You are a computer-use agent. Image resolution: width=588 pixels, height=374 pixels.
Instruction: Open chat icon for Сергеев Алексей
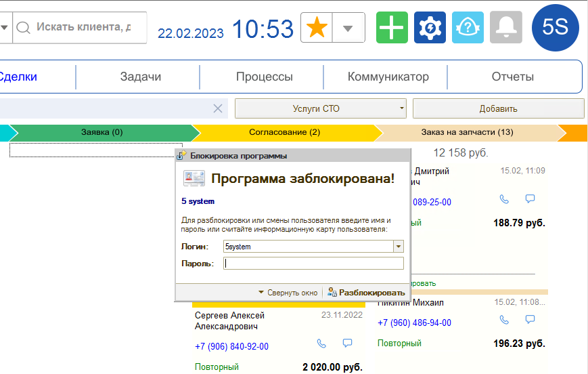(x=347, y=343)
